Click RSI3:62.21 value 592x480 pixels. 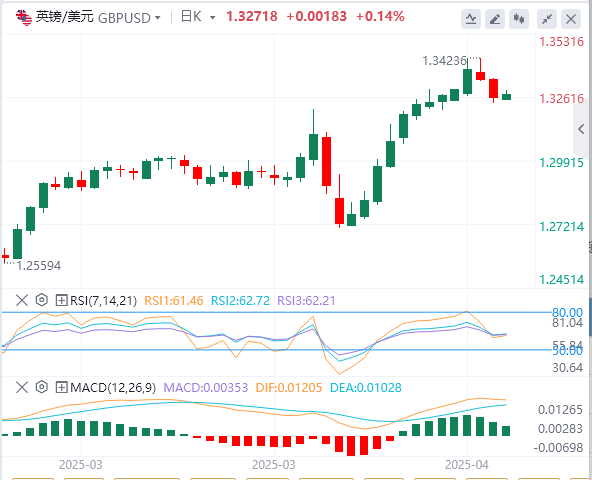306,301
